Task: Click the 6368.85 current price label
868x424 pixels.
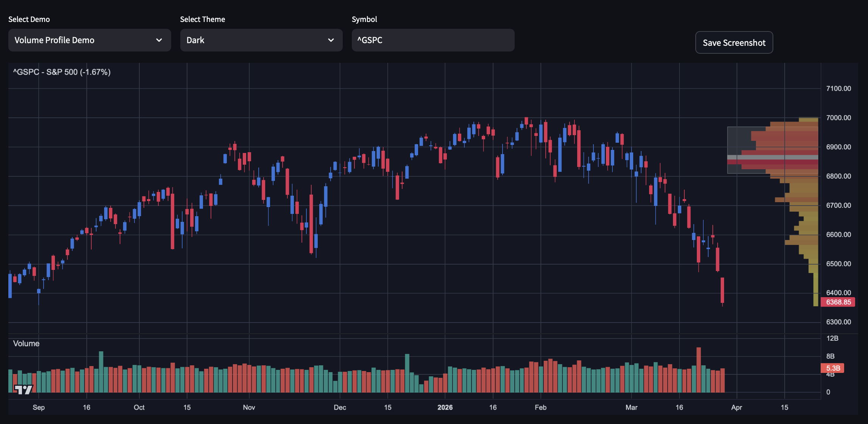Action: pos(838,302)
